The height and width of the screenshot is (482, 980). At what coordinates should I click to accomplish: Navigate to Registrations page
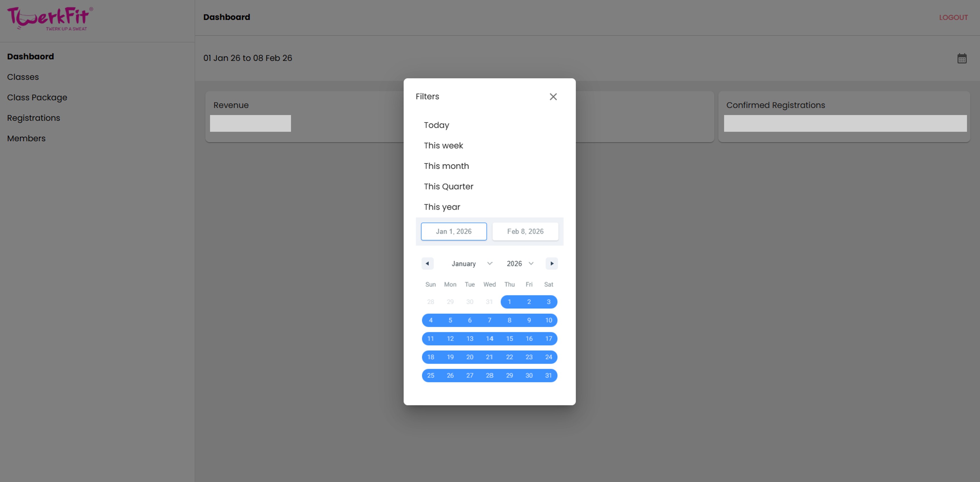(33, 118)
